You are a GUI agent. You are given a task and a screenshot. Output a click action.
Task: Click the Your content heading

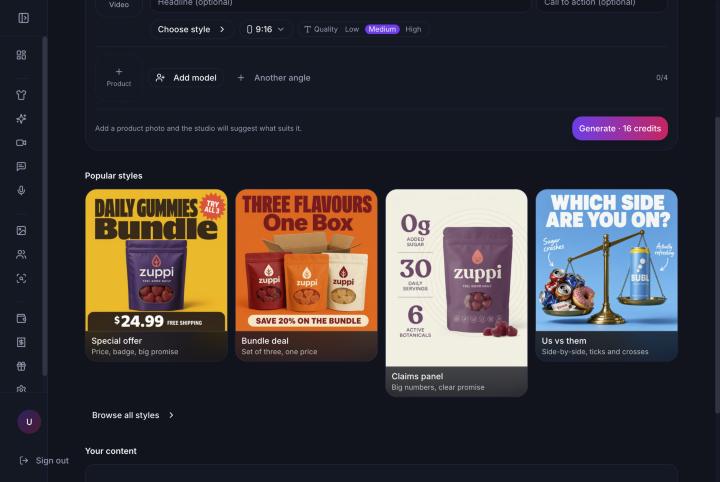point(111,451)
